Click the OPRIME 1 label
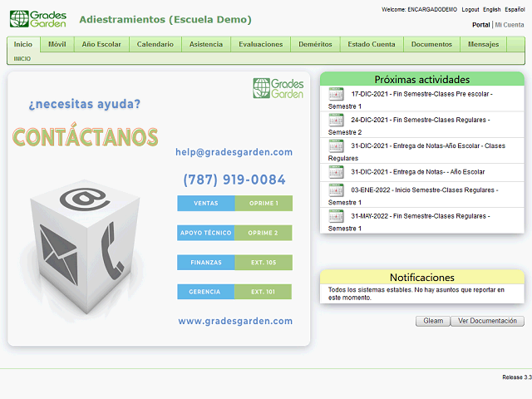 [x=264, y=203]
